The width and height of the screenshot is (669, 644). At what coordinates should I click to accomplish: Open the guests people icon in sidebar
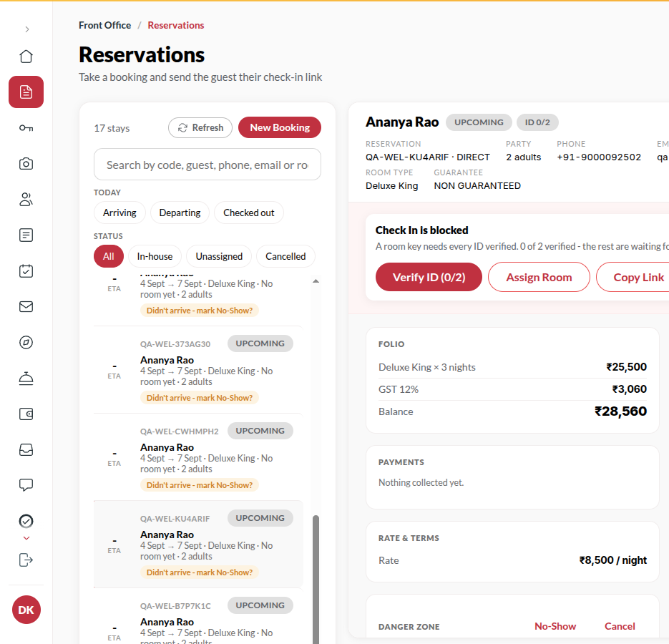pyautogui.click(x=26, y=200)
